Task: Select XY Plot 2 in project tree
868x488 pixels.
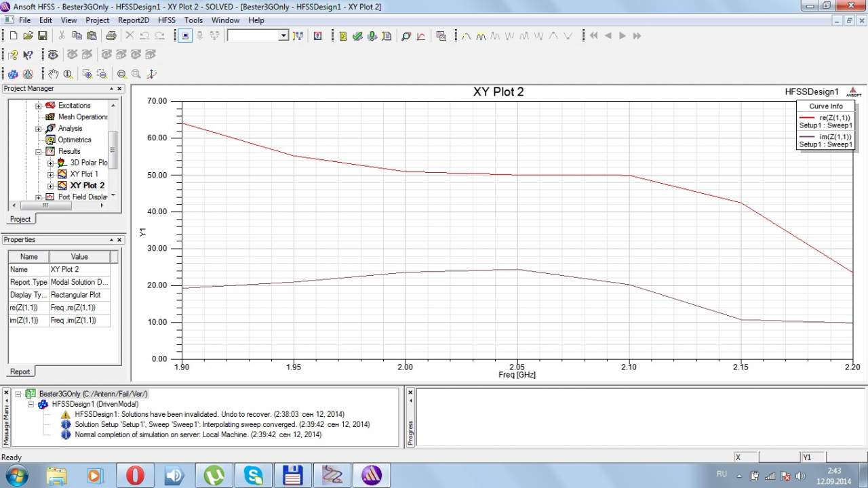Action: pos(87,185)
